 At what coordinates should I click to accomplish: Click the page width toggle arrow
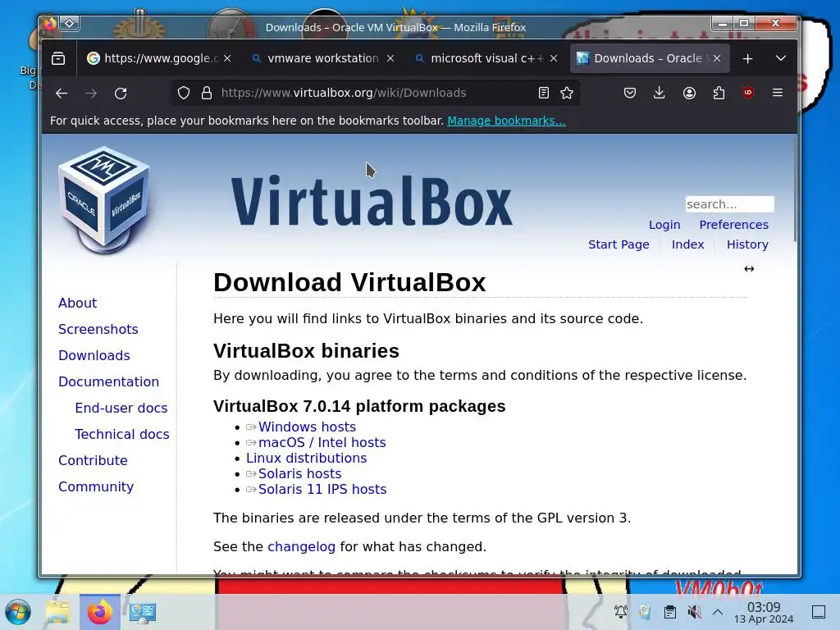[749, 269]
